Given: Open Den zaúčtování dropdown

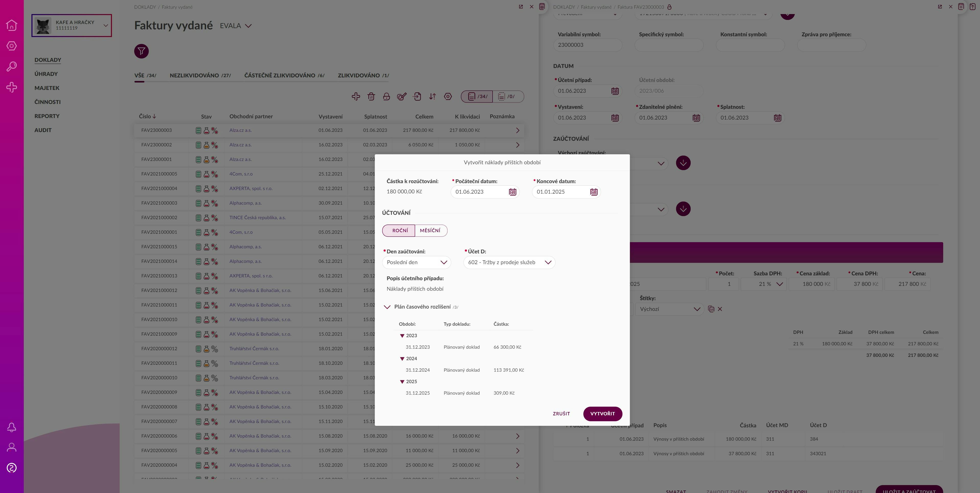Looking at the screenshot, I should 417,262.
